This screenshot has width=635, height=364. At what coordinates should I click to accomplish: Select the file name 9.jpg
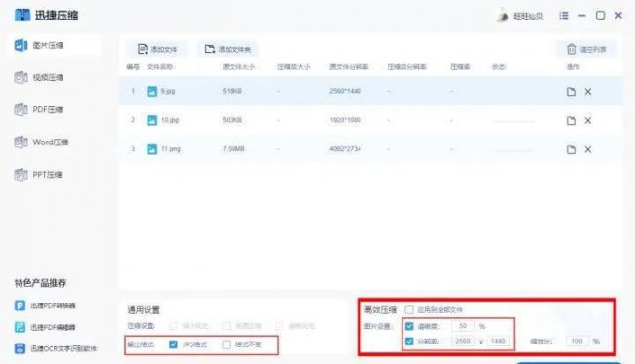168,91
